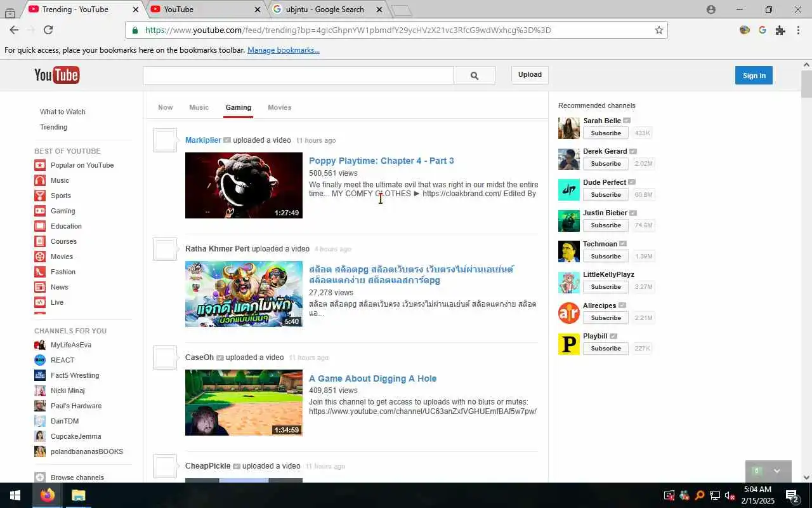Click the Courses sidebar icon
The height and width of the screenshot is (508, 812).
[40, 241]
